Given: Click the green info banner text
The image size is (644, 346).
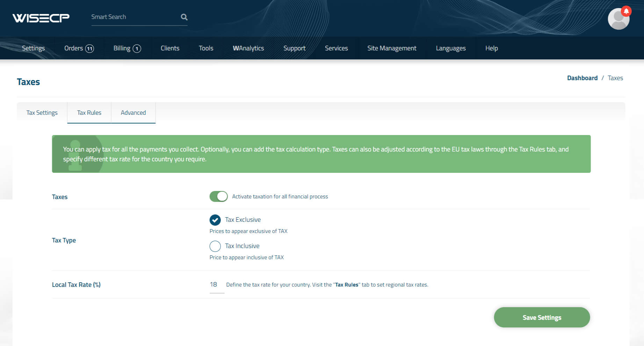Looking at the screenshot, I should click(316, 154).
